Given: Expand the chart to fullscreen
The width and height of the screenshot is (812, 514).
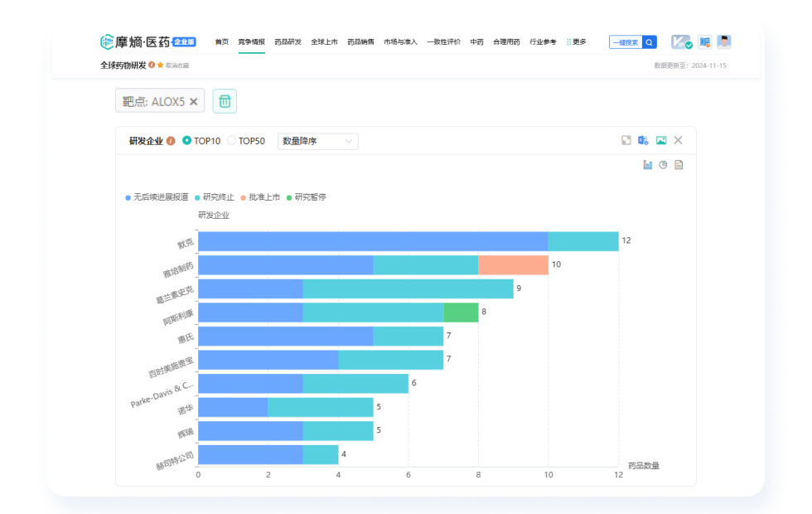Looking at the screenshot, I should (x=626, y=140).
